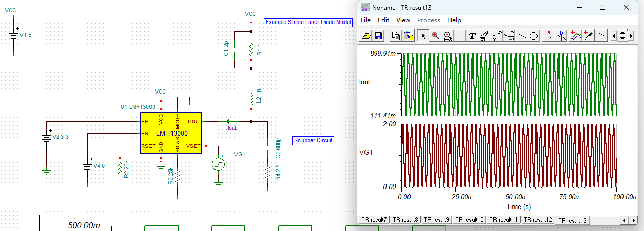
Task: Select resistor R2 20k in the schematic
Action: tap(120, 169)
